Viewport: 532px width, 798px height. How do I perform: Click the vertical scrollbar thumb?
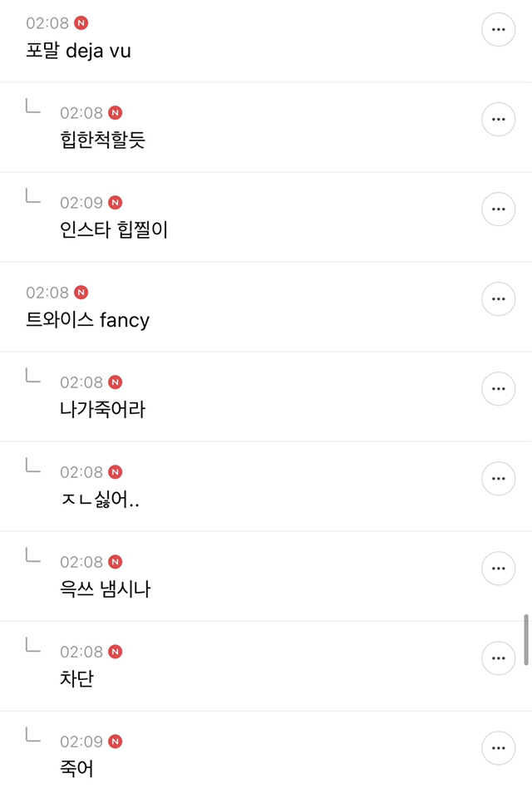click(526, 639)
